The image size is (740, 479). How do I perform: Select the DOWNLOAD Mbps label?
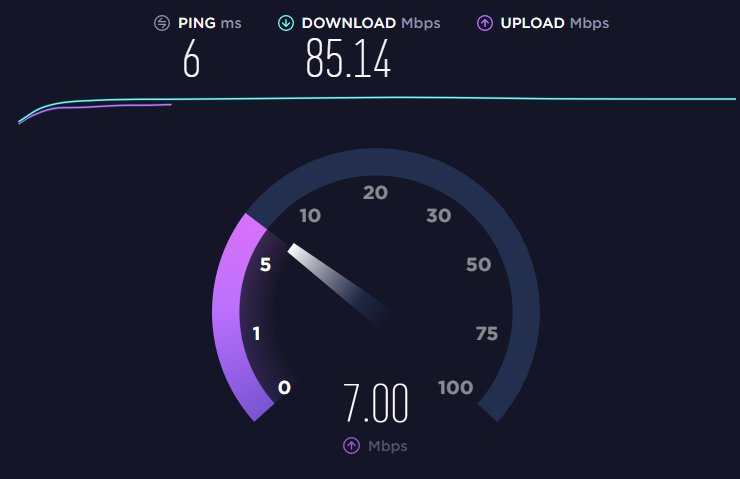tap(371, 23)
